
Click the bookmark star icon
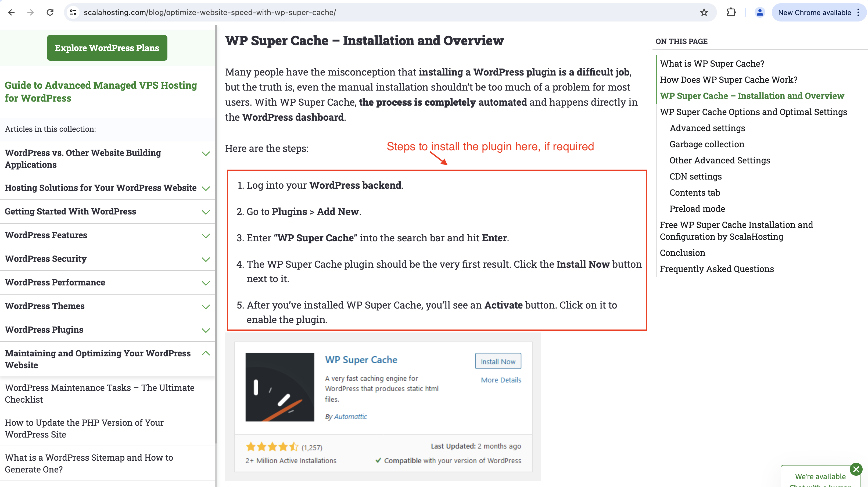[704, 12]
